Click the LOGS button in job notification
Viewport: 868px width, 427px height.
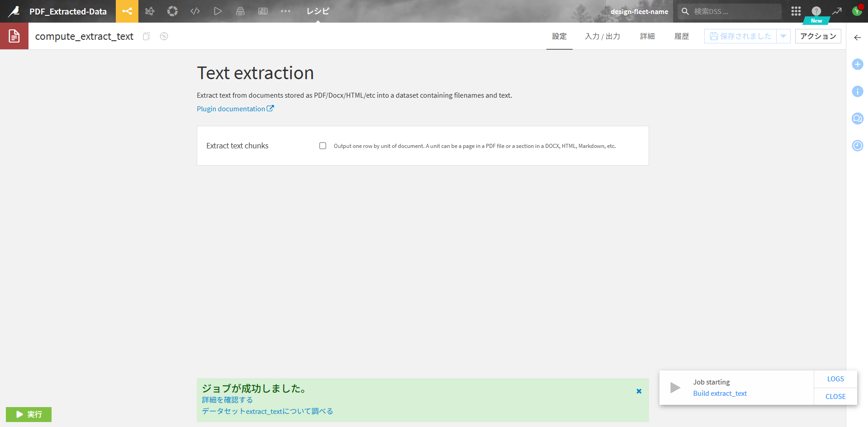pyautogui.click(x=835, y=379)
